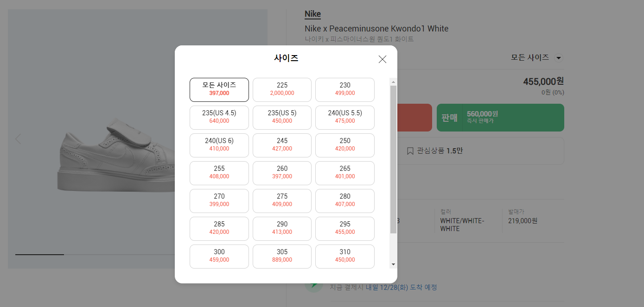Click the WHITE/WHITE-WHITE color text

[x=462, y=225]
